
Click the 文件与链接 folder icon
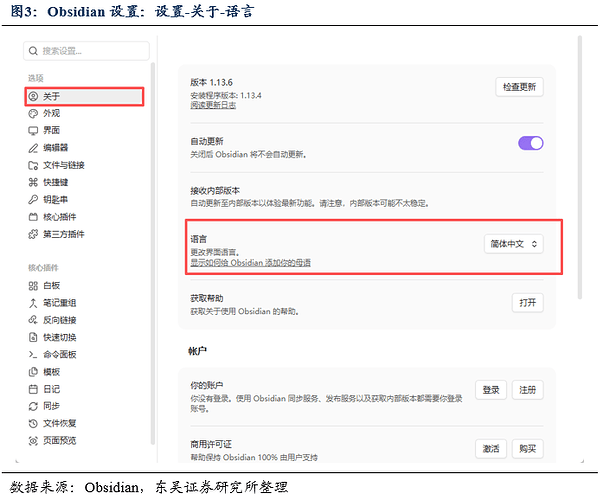(x=33, y=165)
